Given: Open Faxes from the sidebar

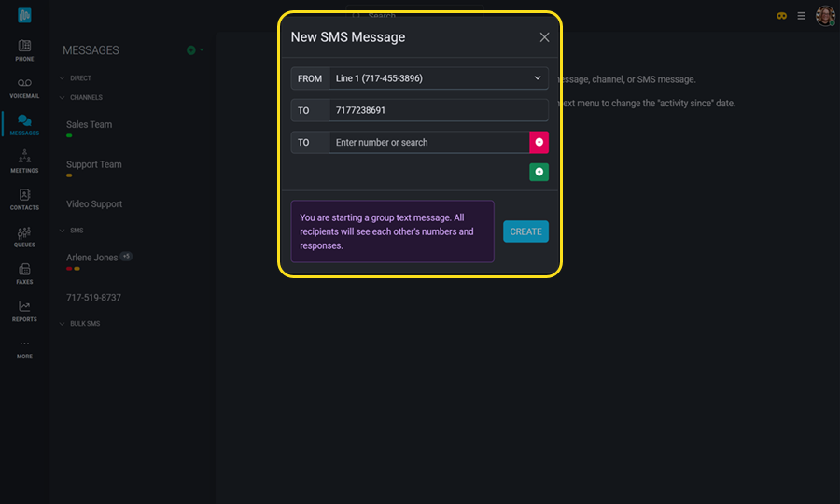Looking at the screenshot, I should pyautogui.click(x=24, y=273).
